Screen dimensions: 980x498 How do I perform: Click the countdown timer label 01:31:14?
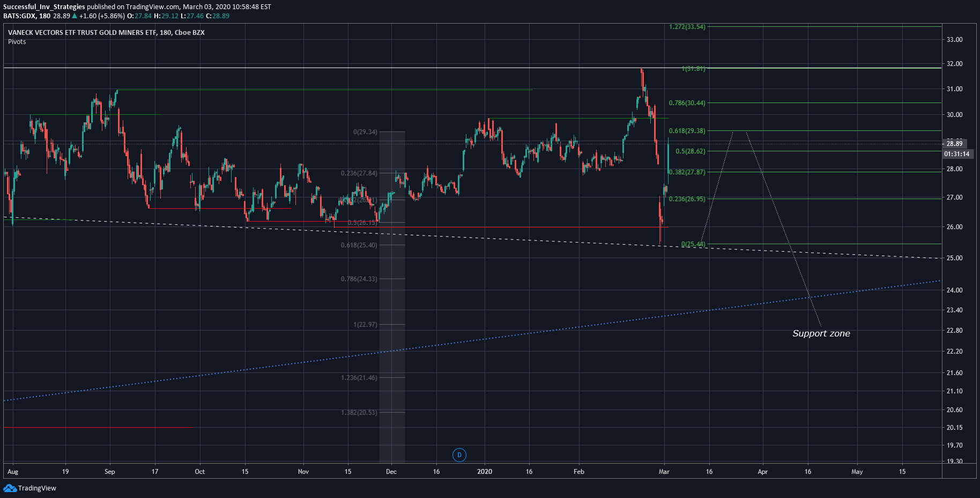pos(957,154)
